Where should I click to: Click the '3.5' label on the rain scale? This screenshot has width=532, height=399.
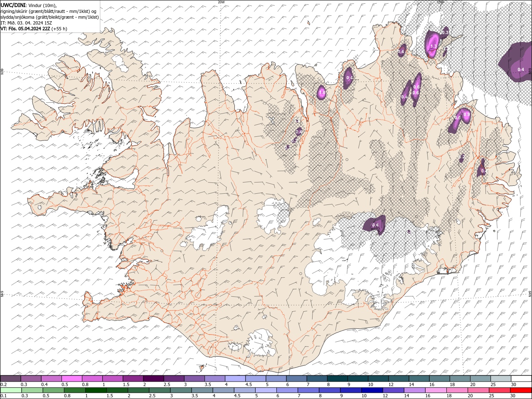coord(194,396)
